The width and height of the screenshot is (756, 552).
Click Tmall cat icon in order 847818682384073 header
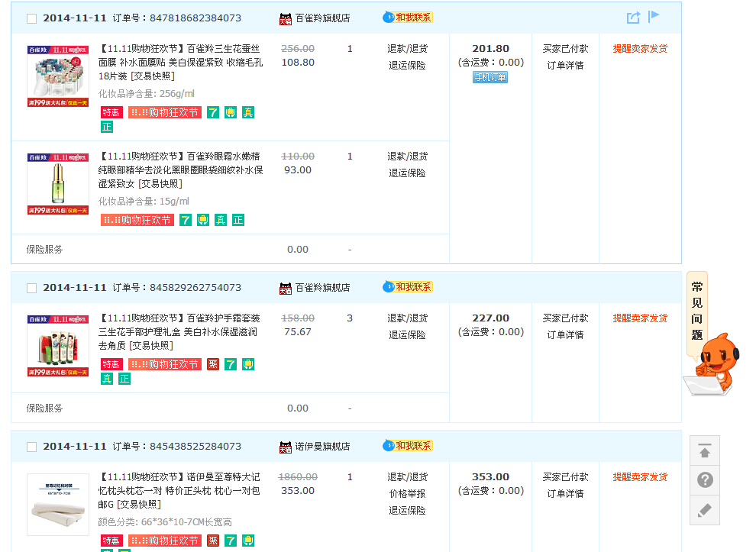286,19
